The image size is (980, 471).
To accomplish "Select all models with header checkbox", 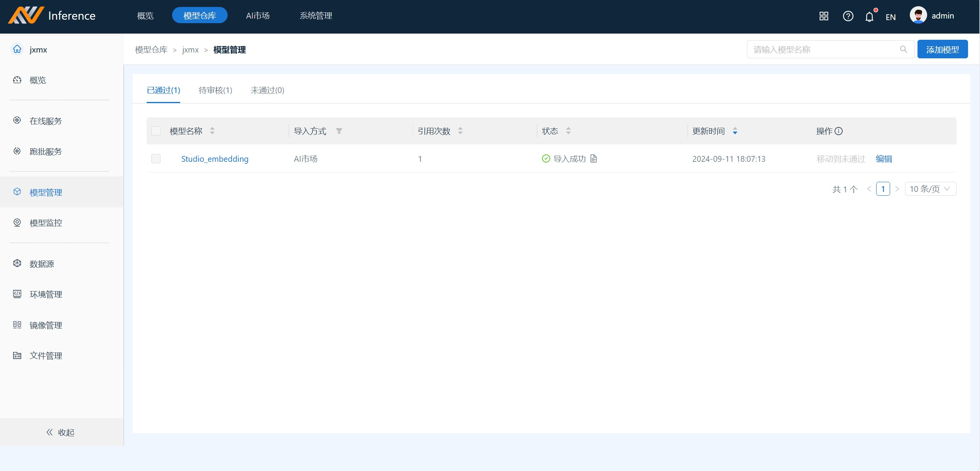I will tap(156, 131).
